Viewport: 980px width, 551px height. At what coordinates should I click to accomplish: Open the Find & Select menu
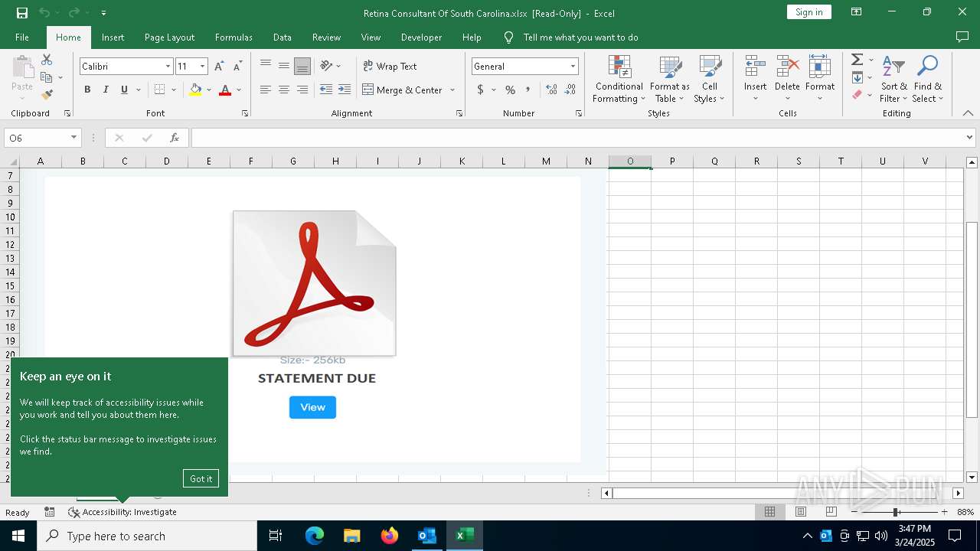(x=928, y=79)
